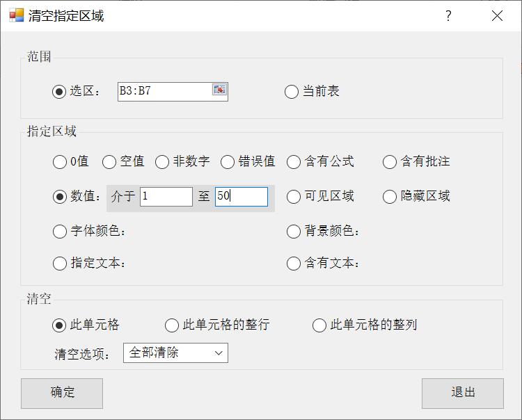This screenshot has height=420, width=522.
Task: Open the 清空选项 dropdown showing 全部清除
Action: (175, 353)
